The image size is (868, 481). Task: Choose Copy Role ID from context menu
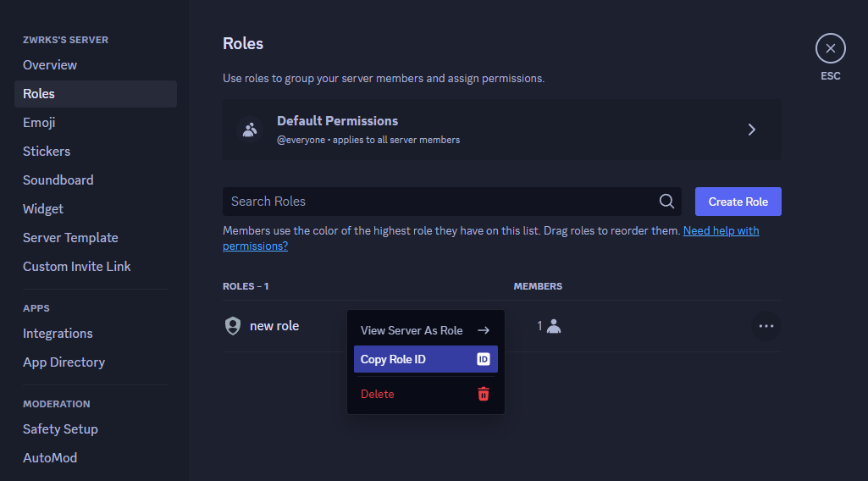coord(426,359)
